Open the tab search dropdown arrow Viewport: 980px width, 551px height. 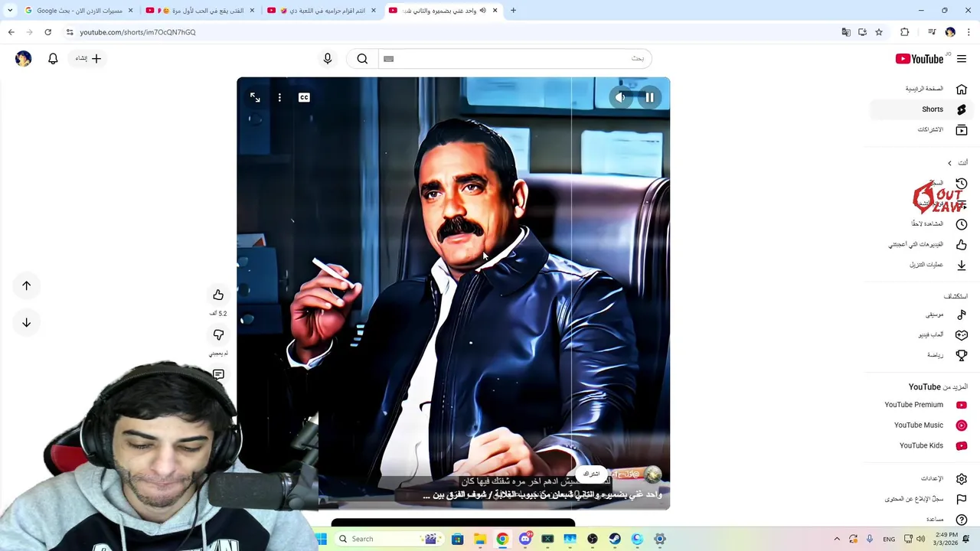coord(10,11)
